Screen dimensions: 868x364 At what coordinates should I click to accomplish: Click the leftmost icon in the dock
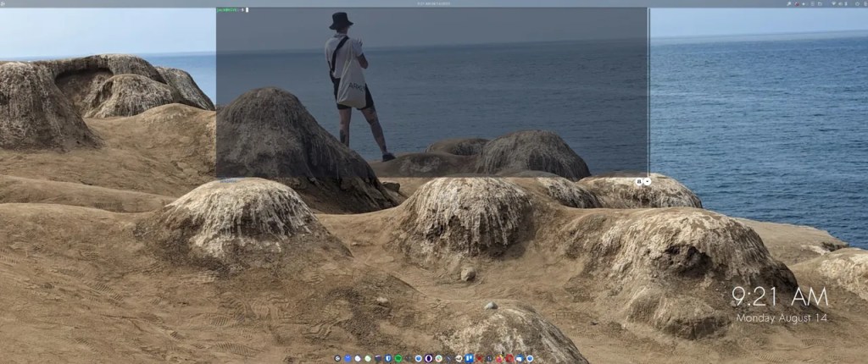pos(337,358)
